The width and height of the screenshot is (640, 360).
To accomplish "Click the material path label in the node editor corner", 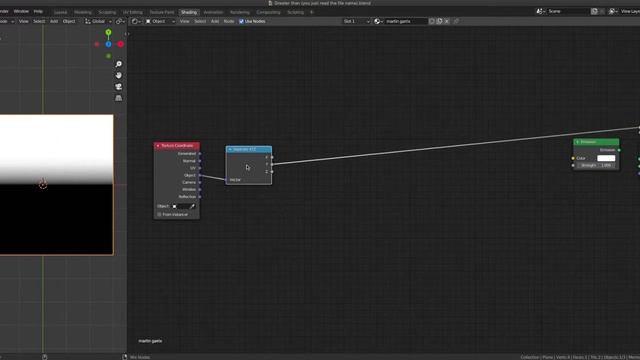I will [150, 341].
